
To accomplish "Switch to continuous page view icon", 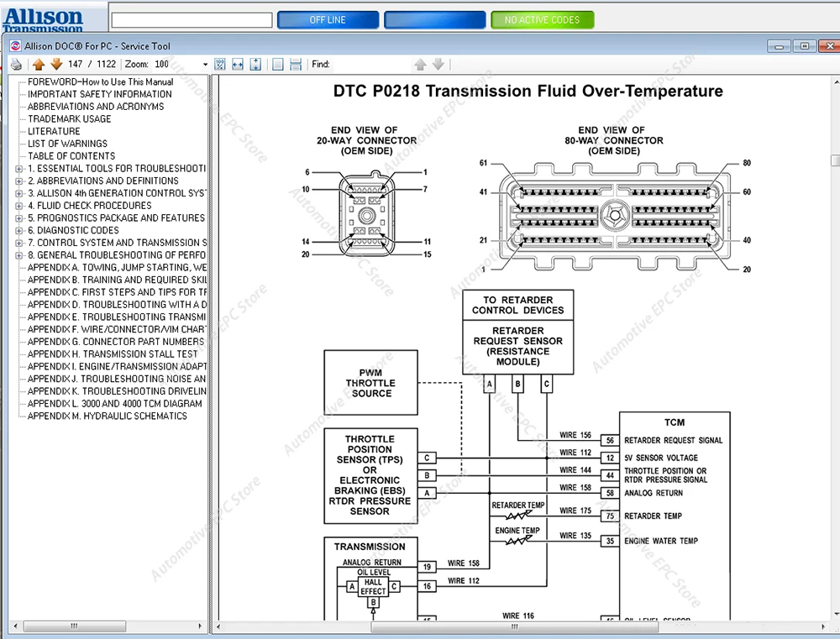I will pos(297,64).
